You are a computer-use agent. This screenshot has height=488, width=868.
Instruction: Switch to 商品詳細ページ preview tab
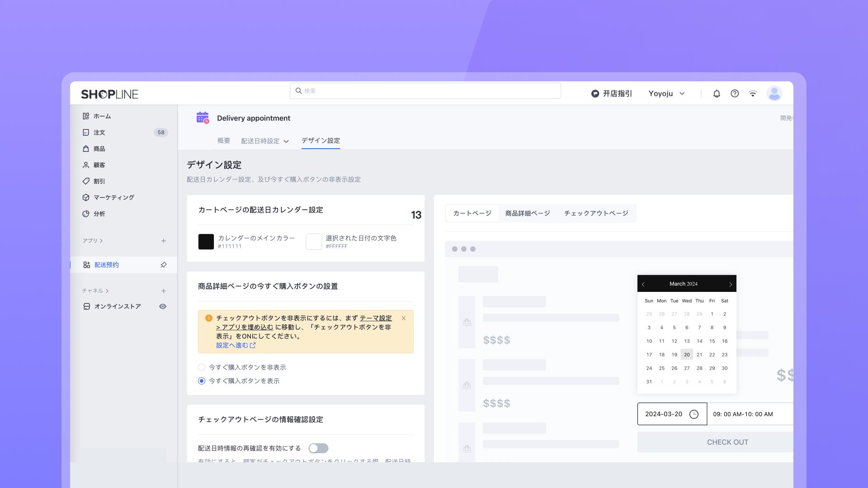[528, 213]
